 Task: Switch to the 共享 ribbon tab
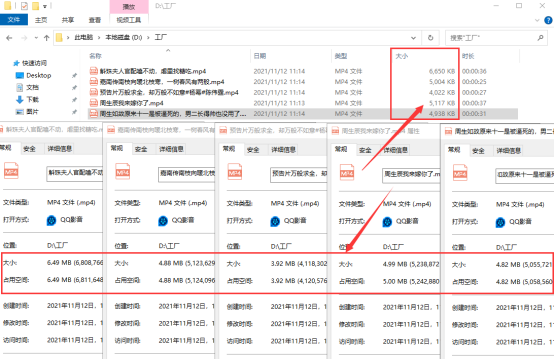tap(68, 20)
